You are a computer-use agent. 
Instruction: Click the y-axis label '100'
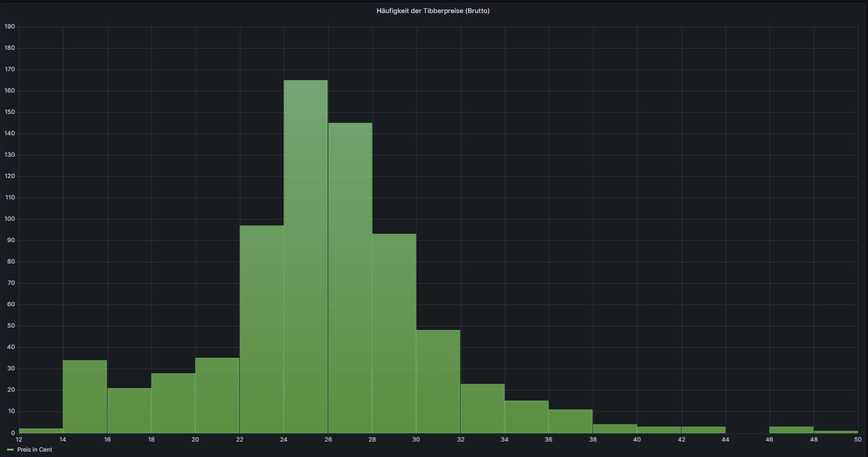click(x=9, y=219)
